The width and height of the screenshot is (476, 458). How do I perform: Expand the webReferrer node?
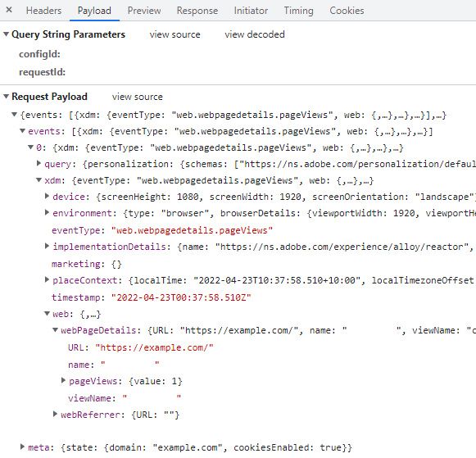click(55, 414)
